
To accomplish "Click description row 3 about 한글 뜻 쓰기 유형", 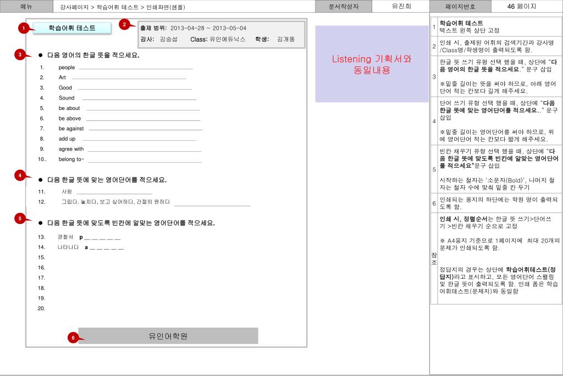I will (x=499, y=76).
